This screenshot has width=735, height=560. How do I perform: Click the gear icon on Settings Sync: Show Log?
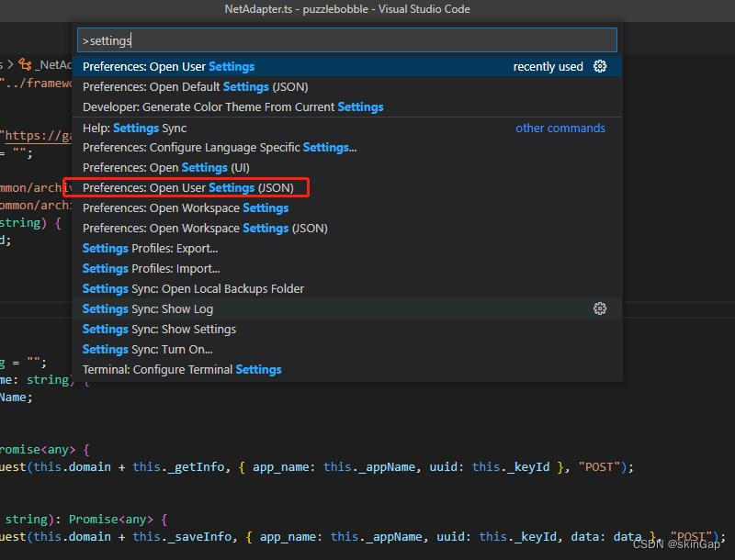600,308
